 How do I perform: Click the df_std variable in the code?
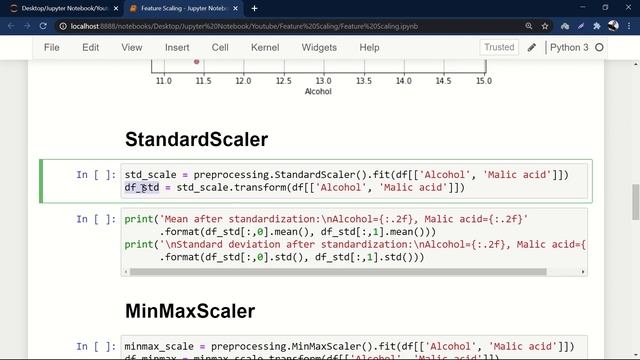click(142, 187)
